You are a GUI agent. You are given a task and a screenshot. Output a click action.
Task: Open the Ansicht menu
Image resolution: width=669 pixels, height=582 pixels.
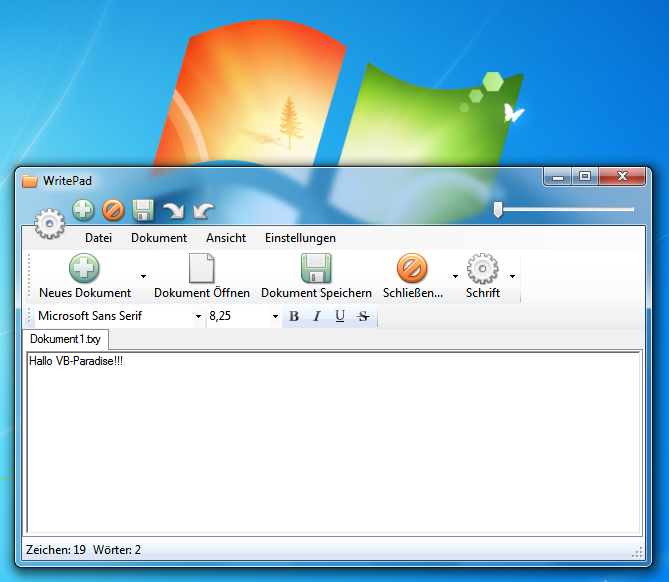coord(226,238)
